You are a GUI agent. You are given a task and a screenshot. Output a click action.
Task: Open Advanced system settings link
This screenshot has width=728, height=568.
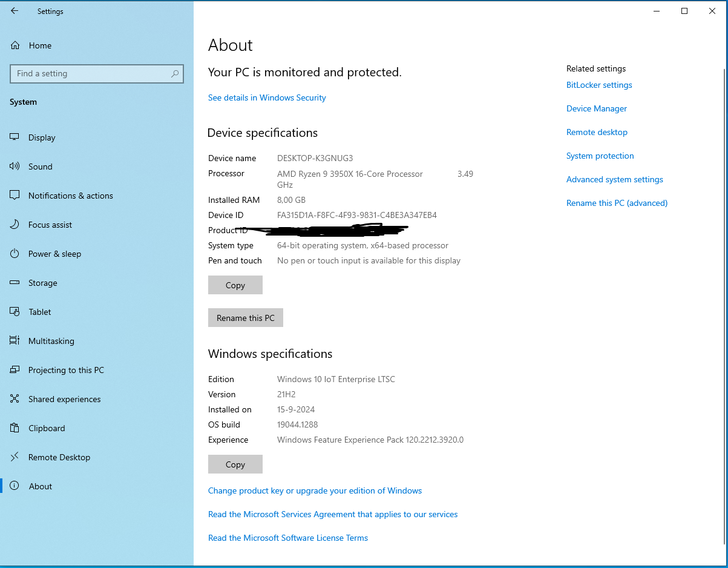coord(615,179)
